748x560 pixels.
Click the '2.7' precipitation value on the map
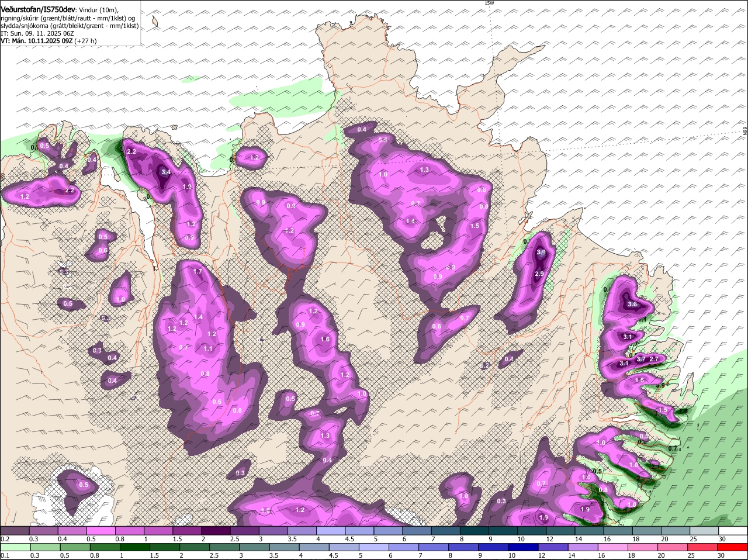(x=654, y=358)
